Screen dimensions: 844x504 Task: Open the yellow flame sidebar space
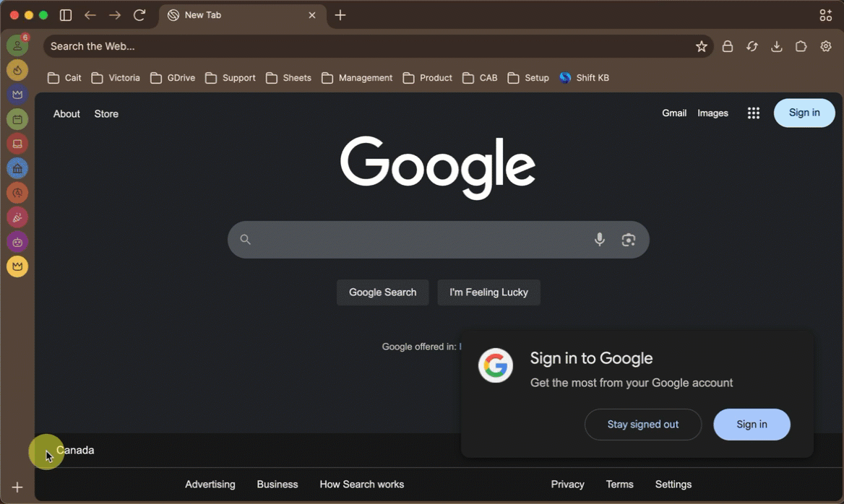point(17,70)
